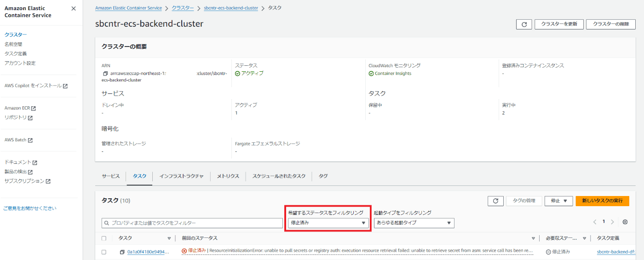Click external link icon beside AWS Copilot

coord(65,86)
